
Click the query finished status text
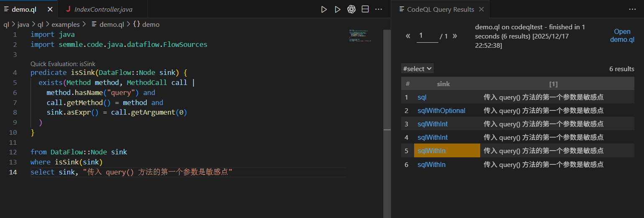(x=530, y=36)
